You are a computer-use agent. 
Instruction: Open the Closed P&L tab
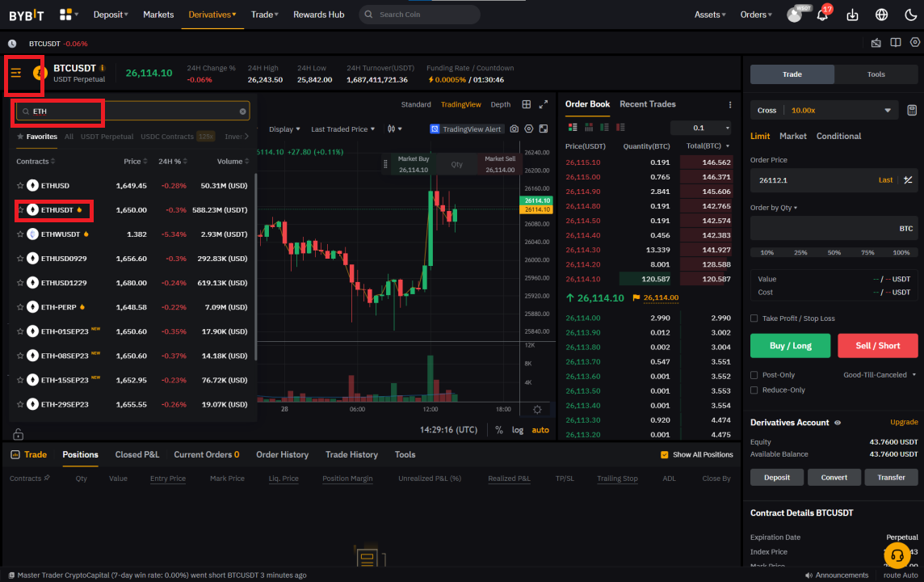pyautogui.click(x=136, y=454)
